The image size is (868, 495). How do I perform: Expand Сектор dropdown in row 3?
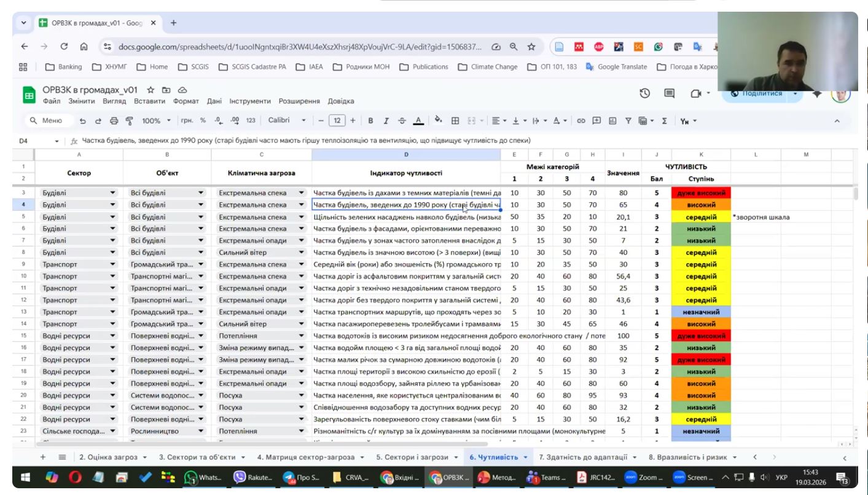tap(112, 193)
